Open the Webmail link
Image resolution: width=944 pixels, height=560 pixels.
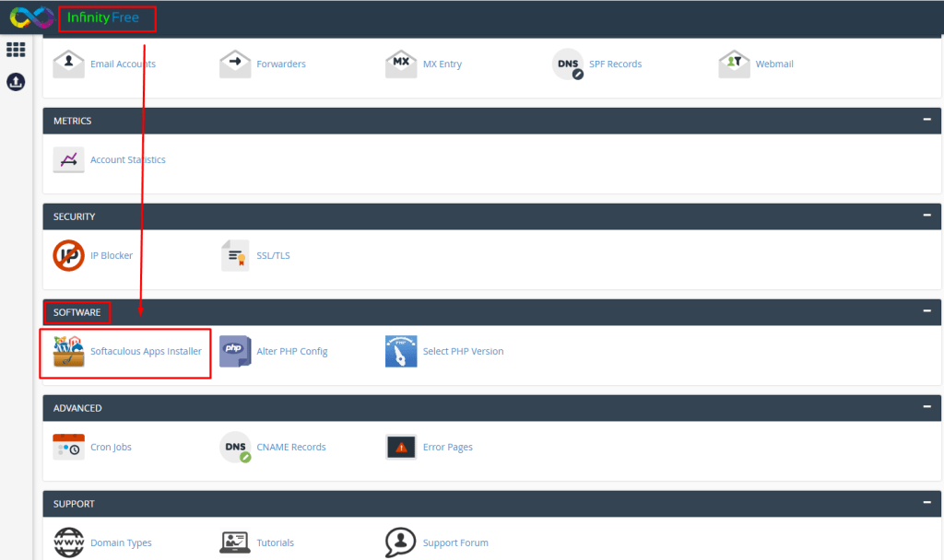tap(774, 64)
